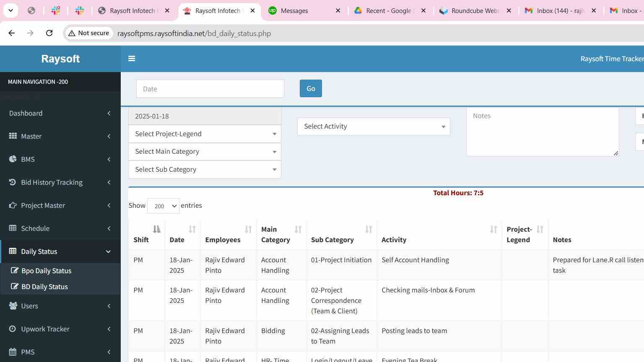Viewport: 644px width, 362px height.
Task: Click the BMS pie chart icon
Action: click(x=13, y=159)
